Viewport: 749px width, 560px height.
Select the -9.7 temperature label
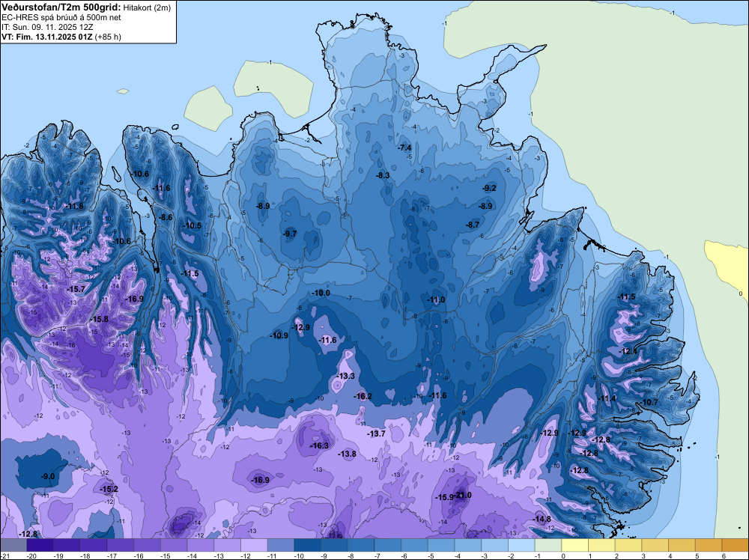tap(290, 234)
